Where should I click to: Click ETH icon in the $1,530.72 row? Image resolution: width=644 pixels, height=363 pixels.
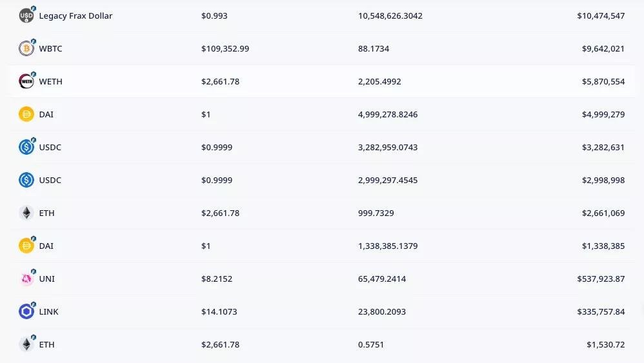[x=26, y=344]
